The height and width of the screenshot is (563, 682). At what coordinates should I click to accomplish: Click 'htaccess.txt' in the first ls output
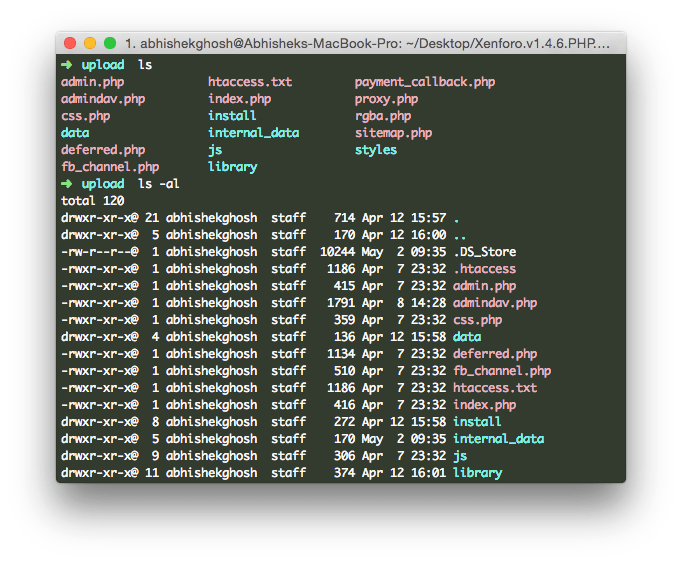[x=250, y=82]
